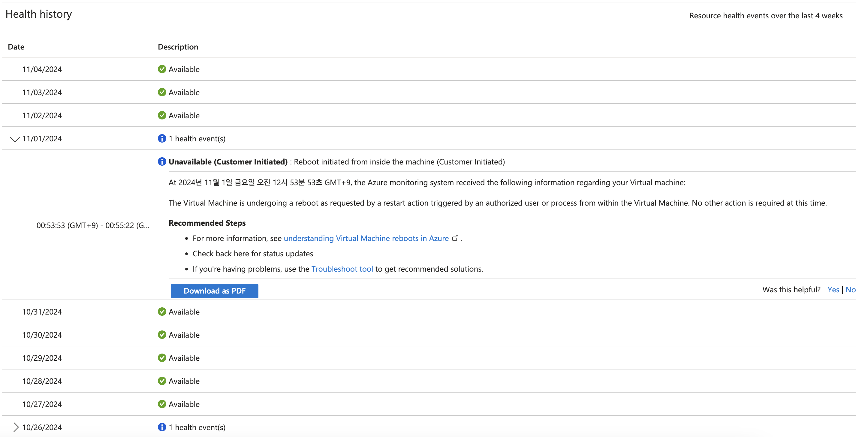
Task: Click Resource health events over last 4 weeks text
Action: coord(766,16)
